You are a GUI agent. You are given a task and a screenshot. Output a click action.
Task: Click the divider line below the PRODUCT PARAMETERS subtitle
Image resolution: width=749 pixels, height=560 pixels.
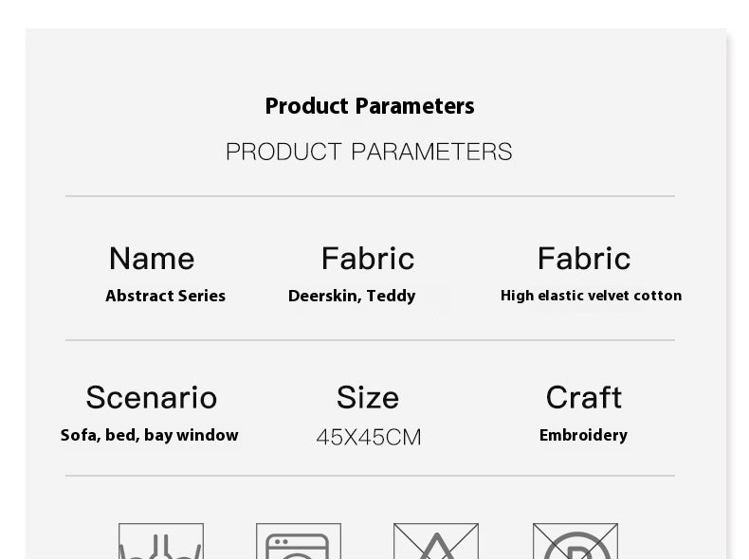tap(370, 196)
